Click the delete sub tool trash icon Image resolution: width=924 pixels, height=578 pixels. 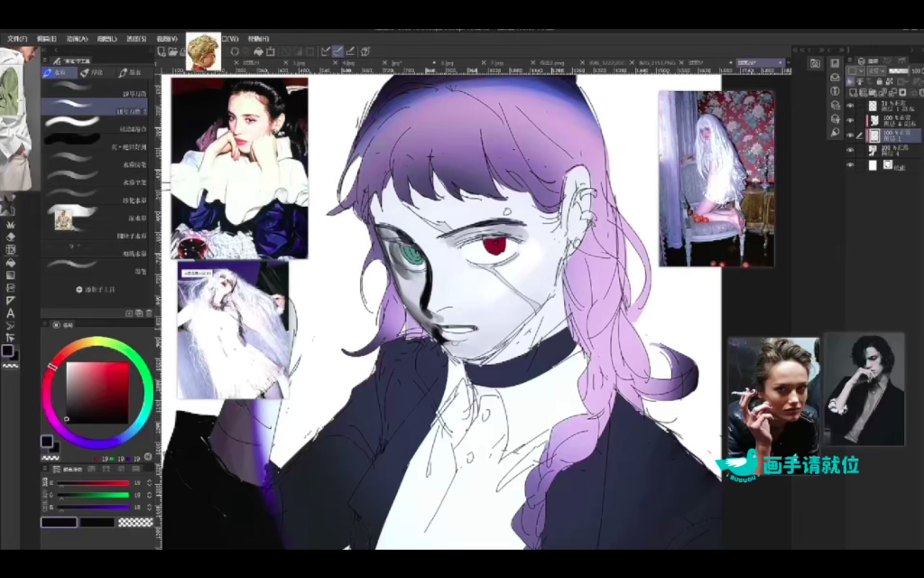[x=150, y=313]
